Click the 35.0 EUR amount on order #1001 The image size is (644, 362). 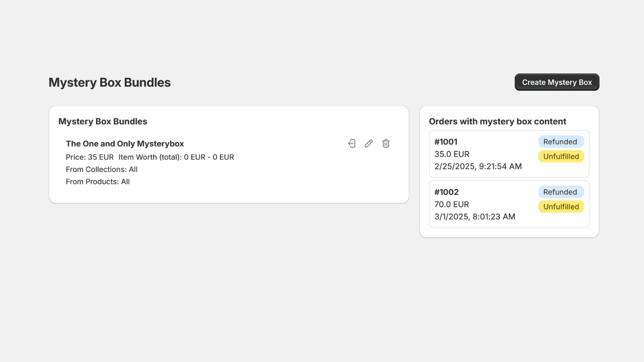452,154
